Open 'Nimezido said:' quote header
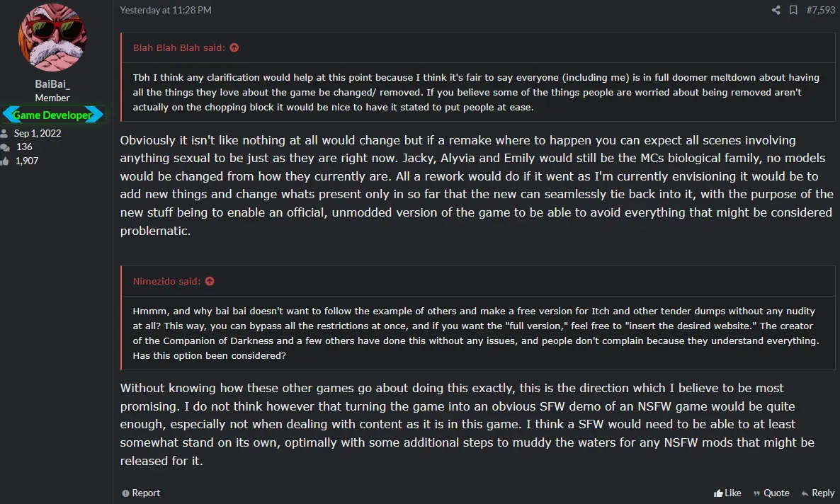This screenshot has width=840, height=504. click(x=166, y=281)
